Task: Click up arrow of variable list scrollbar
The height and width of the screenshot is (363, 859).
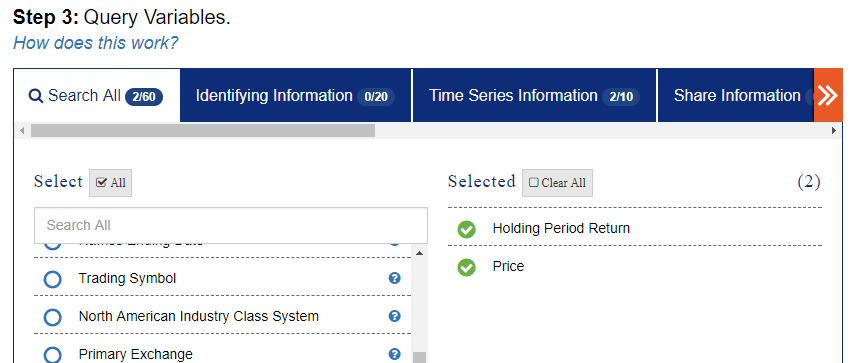Action: 419,253
